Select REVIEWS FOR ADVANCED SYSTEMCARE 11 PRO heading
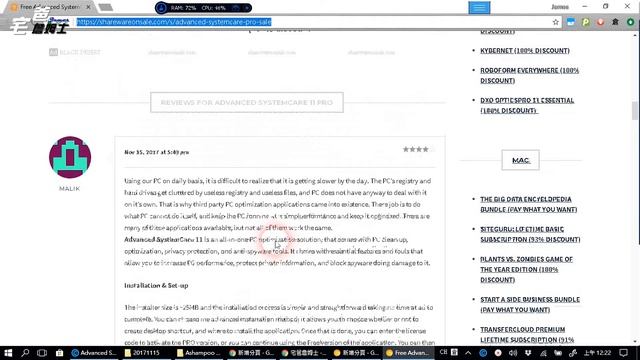The image size is (640, 360). (247, 102)
